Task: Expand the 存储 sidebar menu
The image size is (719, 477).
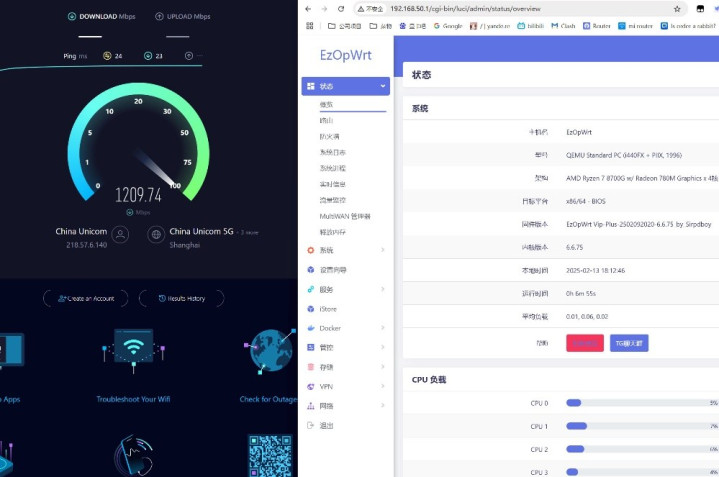Action: [382, 367]
